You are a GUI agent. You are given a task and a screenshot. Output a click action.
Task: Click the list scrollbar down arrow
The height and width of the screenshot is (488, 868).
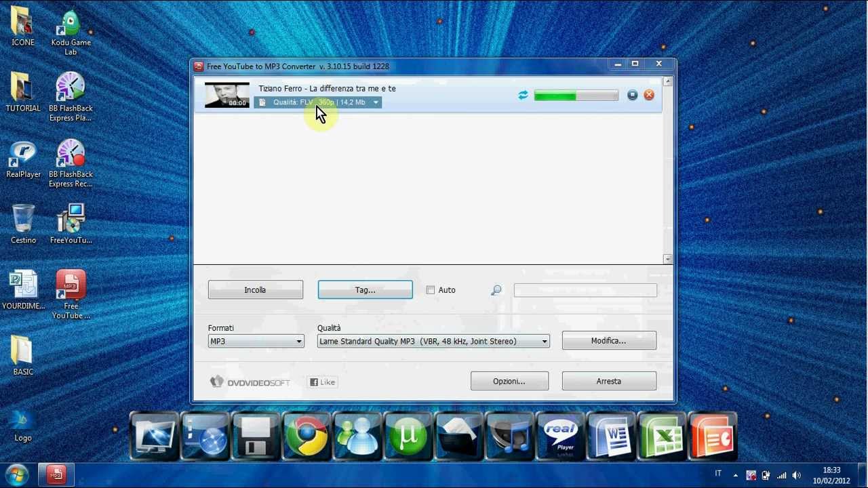[668, 259]
